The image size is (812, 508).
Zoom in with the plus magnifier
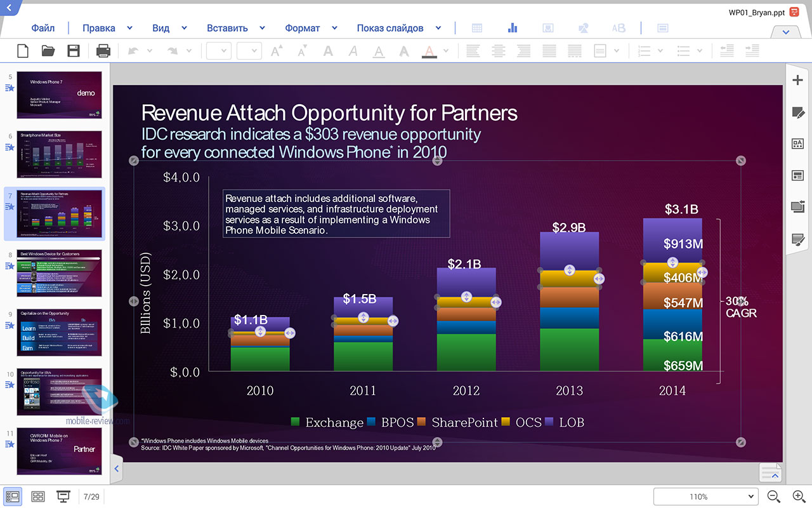(799, 497)
